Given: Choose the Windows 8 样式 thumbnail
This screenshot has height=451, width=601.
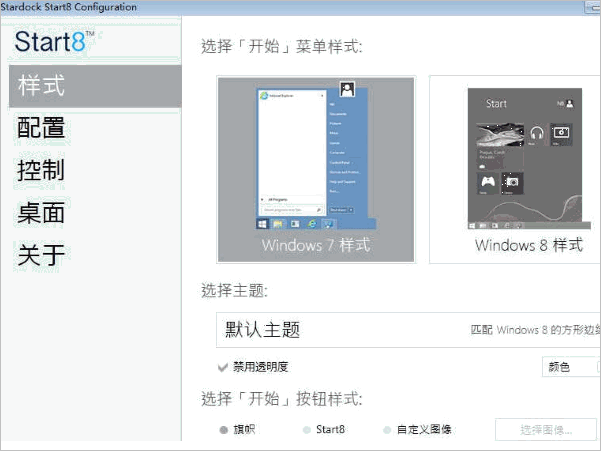Looking at the screenshot, I should pyautogui.click(x=515, y=169).
